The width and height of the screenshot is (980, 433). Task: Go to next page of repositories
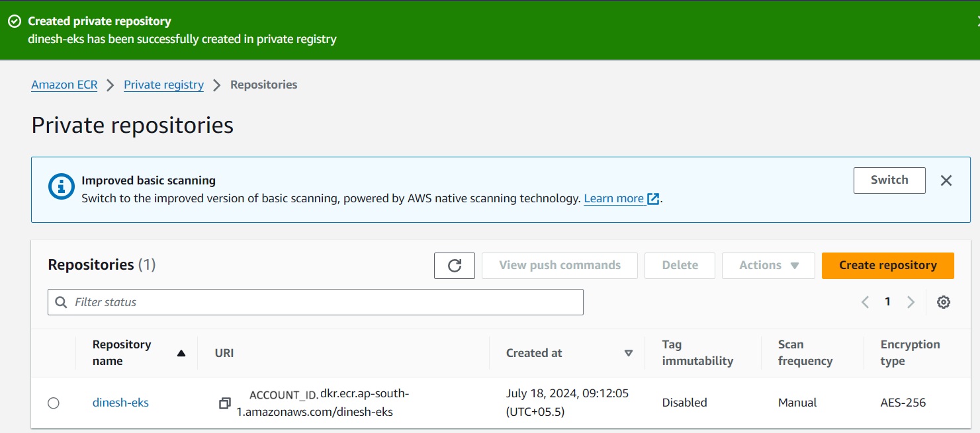pos(911,302)
